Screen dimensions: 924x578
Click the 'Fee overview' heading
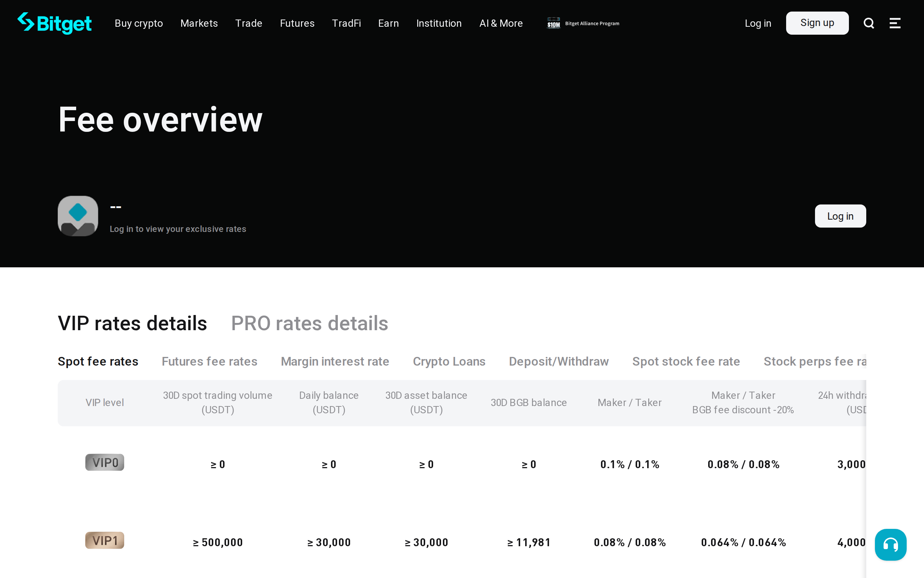point(160,120)
